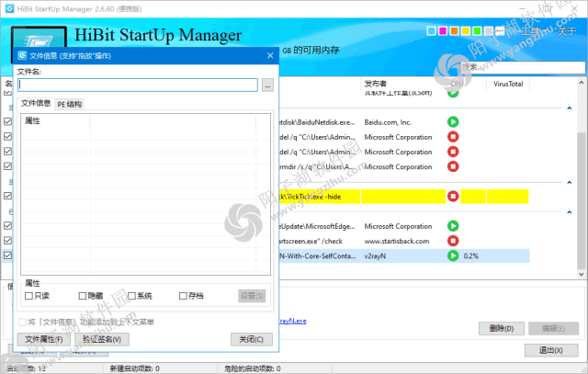Click the CPU column header
Viewport: 588px width, 374px height.
(x=457, y=84)
